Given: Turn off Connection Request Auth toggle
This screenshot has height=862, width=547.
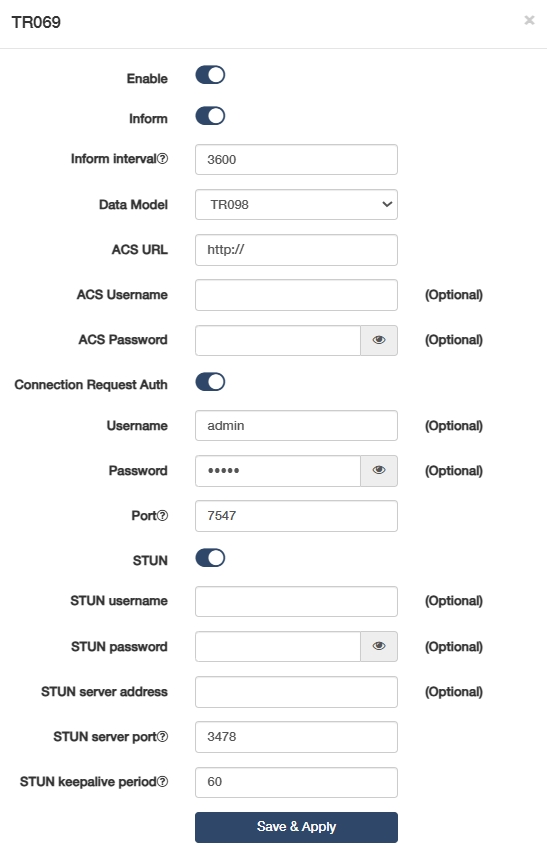Looking at the screenshot, I should tap(211, 382).
